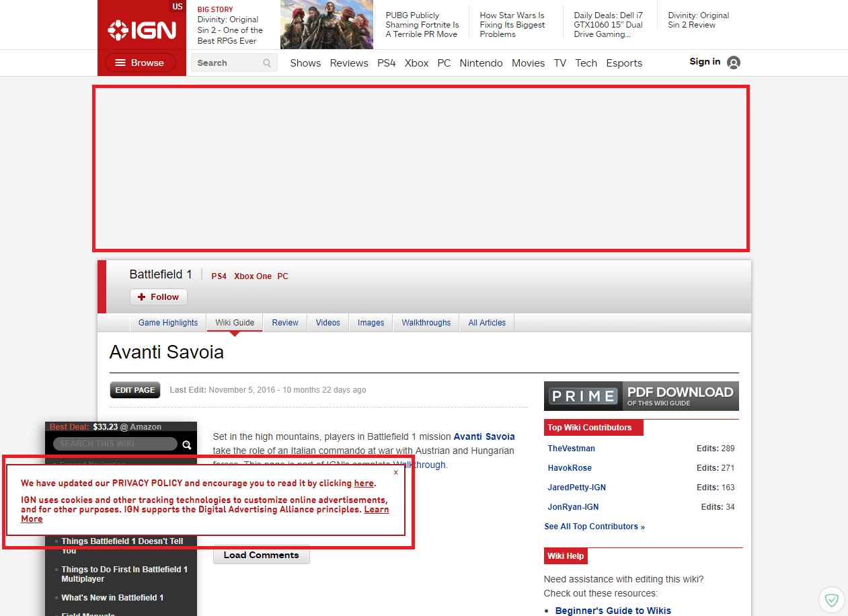Switch to the Videos tab
This screenshot has height=616, width=848.
pos(328,323)
